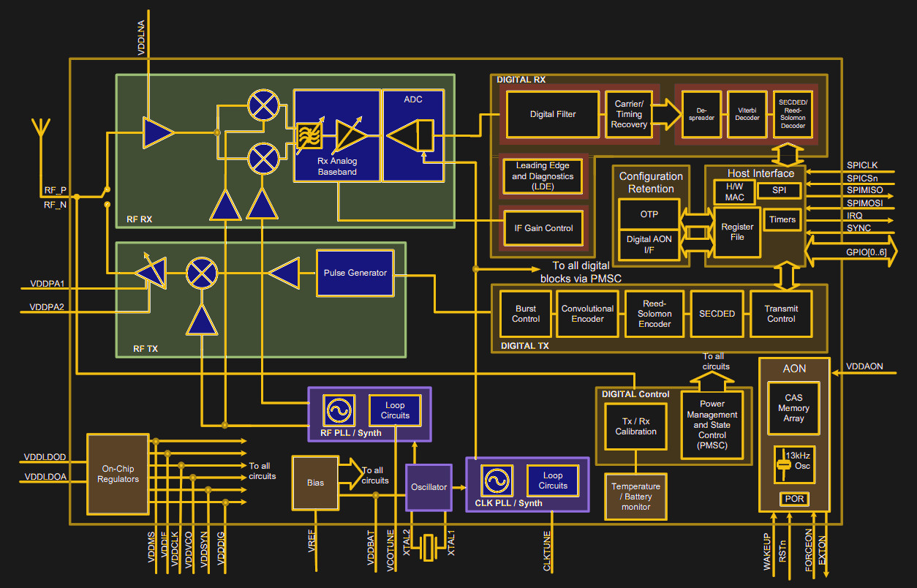Click the Viterbi Decoder block
Viewport: 917px width, 588px height.
pyautogui.click(x=747, y=115)
